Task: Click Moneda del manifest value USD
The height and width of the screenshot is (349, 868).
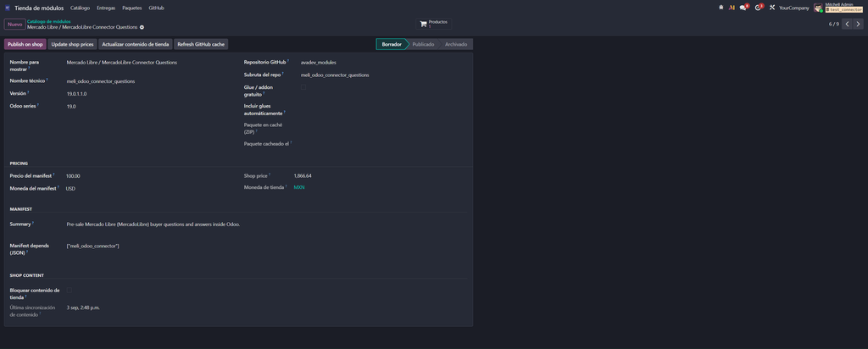Action: [x=70, y=189]
